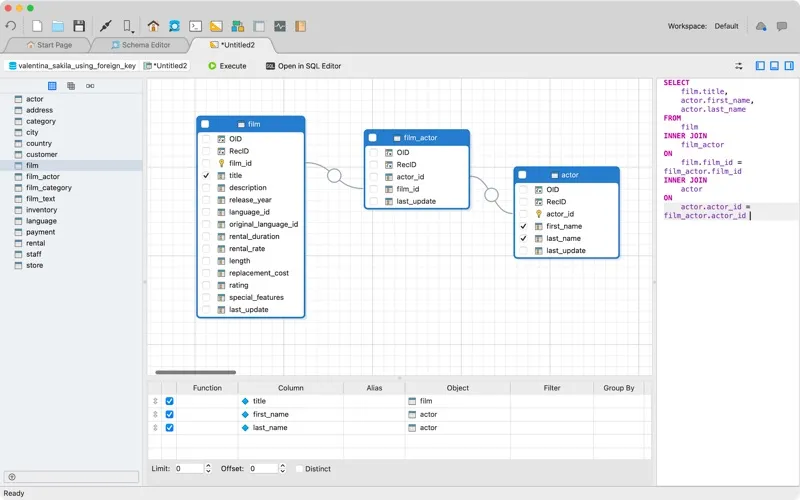800x500 pixels.
Task: Open query settings sliders icon
Action: [739, 66]
